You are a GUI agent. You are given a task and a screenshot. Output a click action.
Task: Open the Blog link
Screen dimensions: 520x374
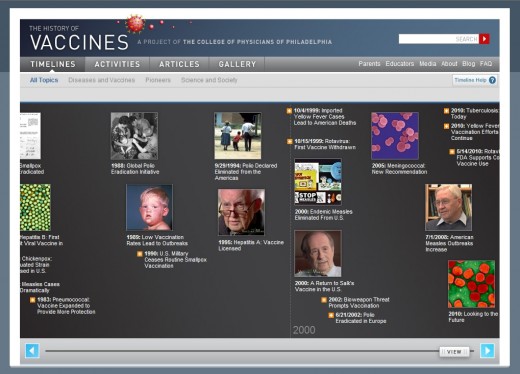(469, 64)
